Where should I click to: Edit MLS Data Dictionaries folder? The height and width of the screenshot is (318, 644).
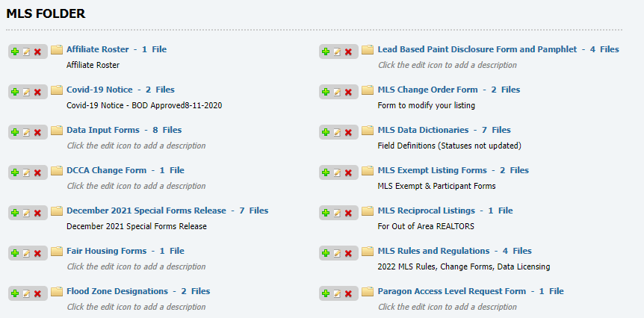point(337,132)
